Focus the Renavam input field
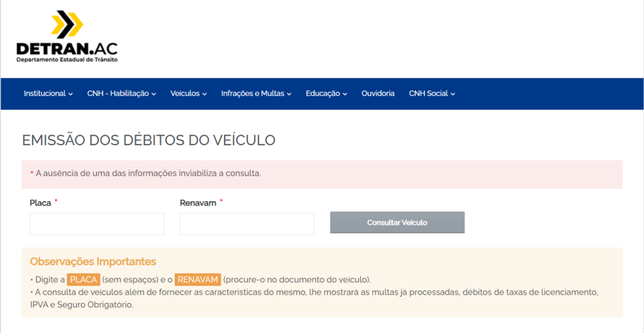 click(247, 224)
